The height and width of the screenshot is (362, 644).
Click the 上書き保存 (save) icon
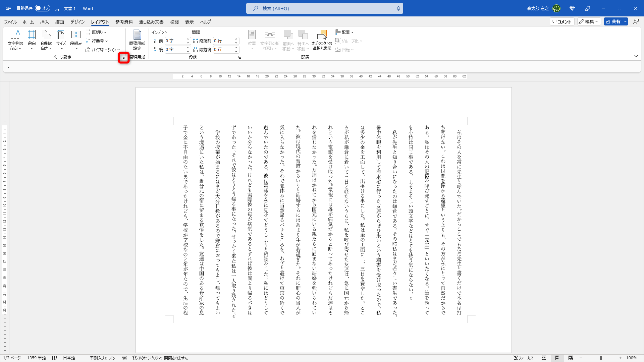[57, 8]
